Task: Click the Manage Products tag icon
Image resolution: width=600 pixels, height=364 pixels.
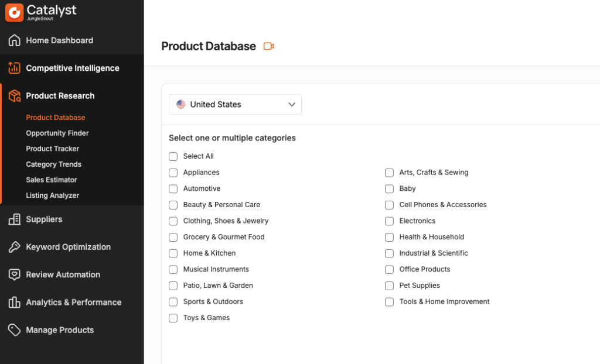Action: coord(15,330)
